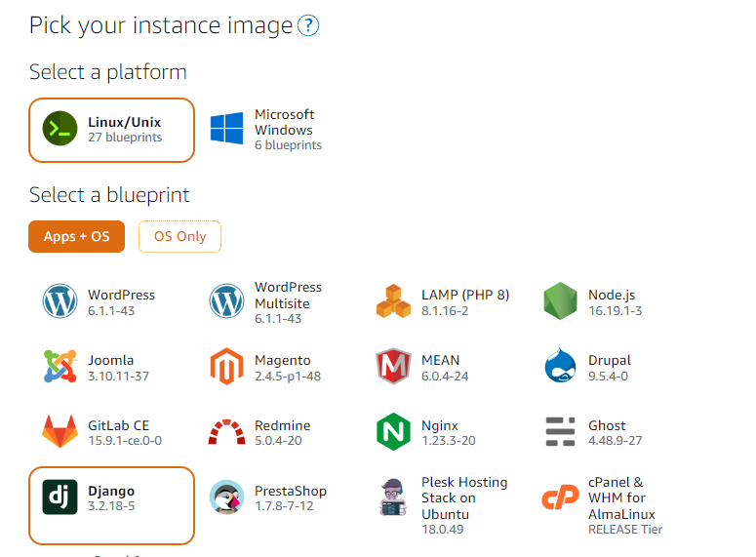Open the instance image help question mark
The height and width of the screenshot is (557, 756).
(308, 25)
